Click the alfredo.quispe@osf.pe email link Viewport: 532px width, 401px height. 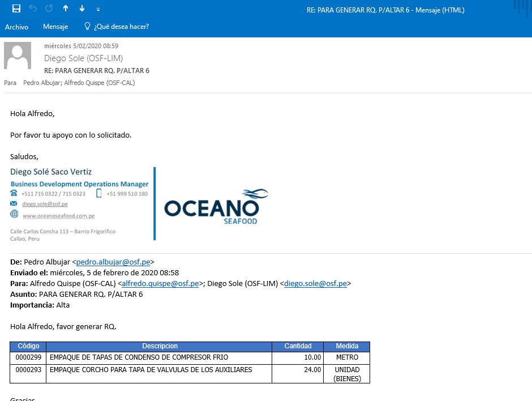pos(160,283)
